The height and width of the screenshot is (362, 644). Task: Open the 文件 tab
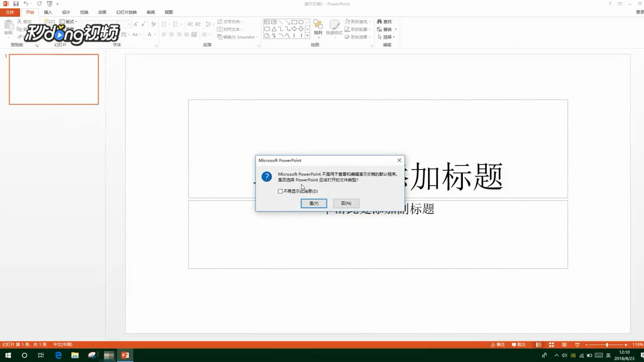click(x=10, y=12)
